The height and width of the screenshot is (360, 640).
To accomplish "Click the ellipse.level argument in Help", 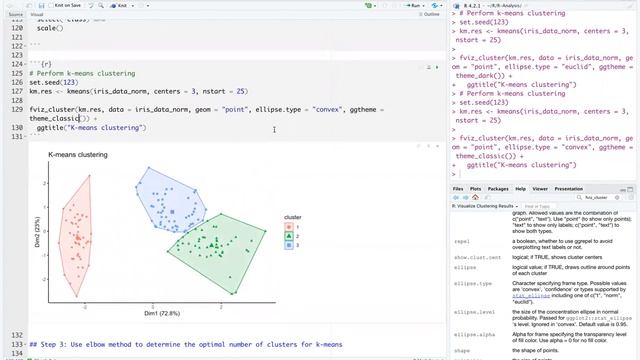I will coord(474,312).
